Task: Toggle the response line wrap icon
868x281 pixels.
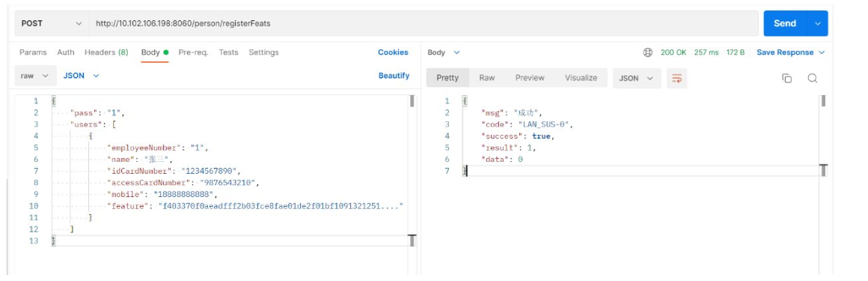Action: point(676,78)
